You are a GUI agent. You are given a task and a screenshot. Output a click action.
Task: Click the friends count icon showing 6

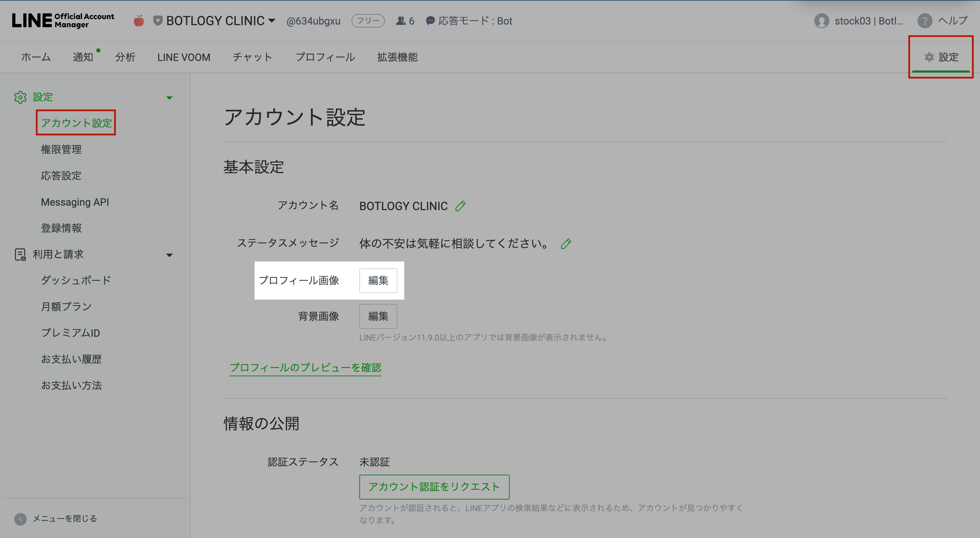(401, 21)
